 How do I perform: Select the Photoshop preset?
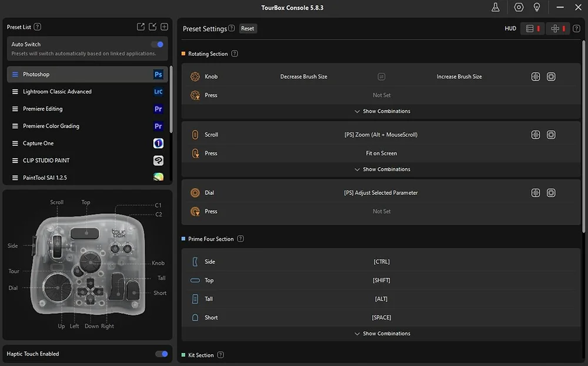(x=87, y=74)
